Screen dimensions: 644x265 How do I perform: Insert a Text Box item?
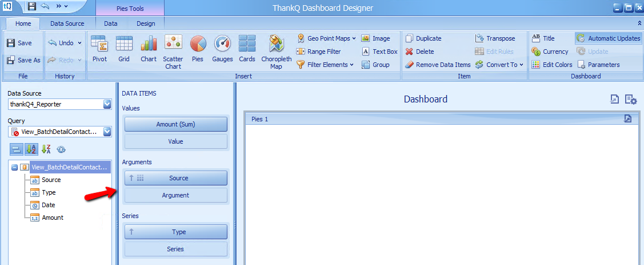pyautogui.click(x=380, y=52)
